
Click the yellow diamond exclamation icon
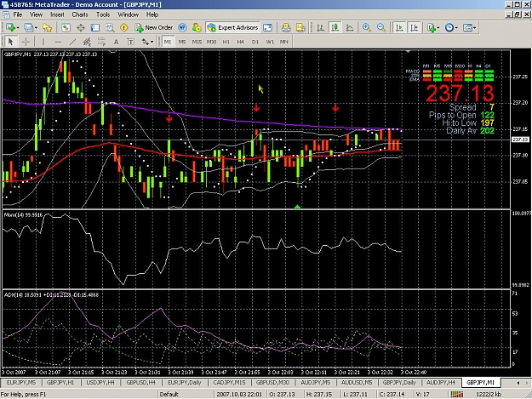coord(123,27)
